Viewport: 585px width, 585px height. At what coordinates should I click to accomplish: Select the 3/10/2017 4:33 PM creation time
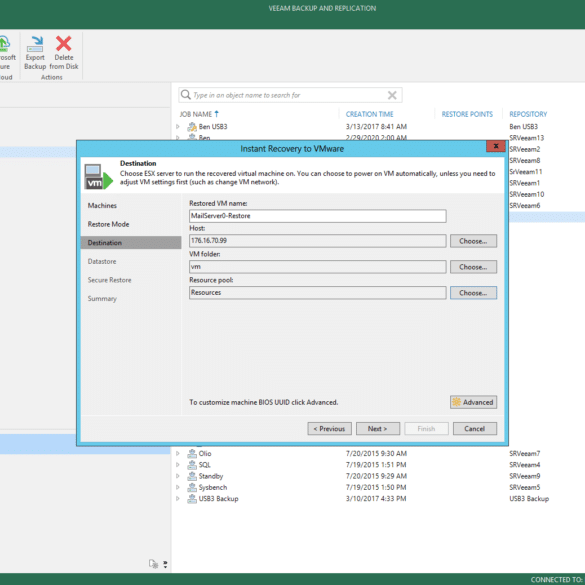coord(376,499)
